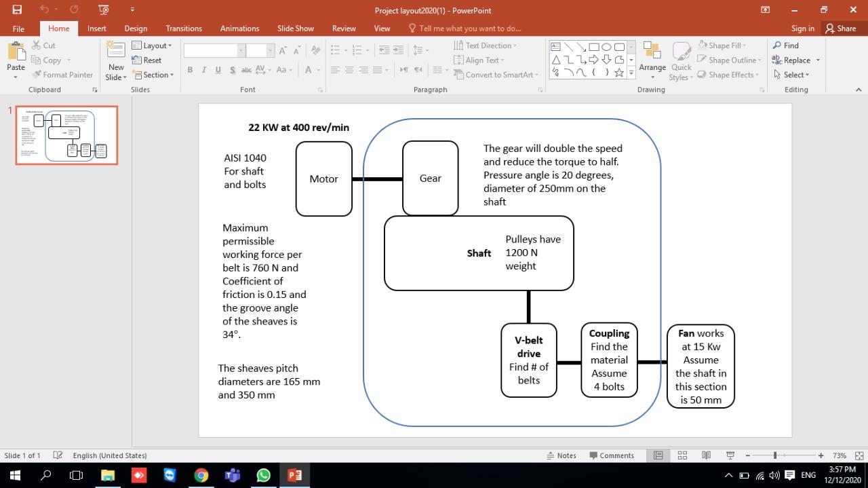The width and height of the screenshot is (868, 488).
Task: Select the slide 1 thumbnail
Action: 66,134
